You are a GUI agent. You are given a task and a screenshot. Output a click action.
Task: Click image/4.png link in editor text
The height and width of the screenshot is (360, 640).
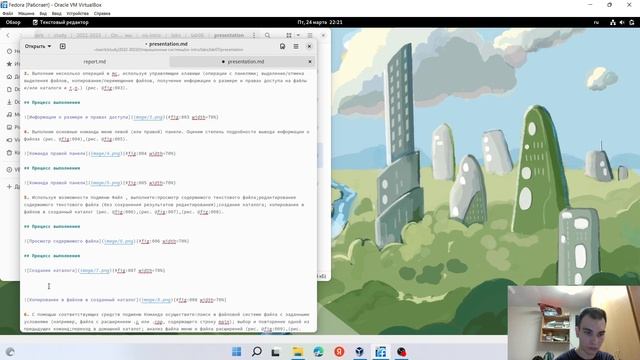(x=105, y=153)
